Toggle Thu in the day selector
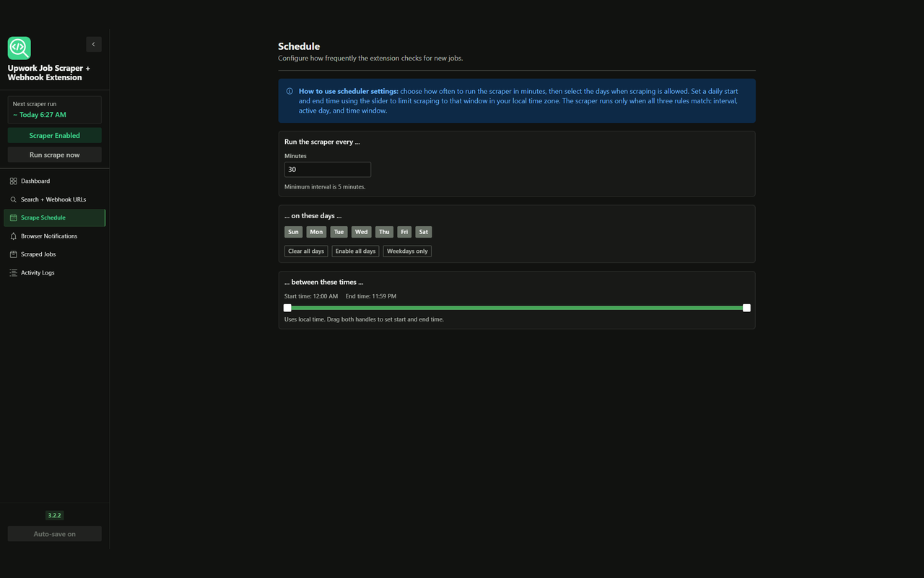Image resolution: width=924 pixels, height=578 pixels. click(384, 232)
